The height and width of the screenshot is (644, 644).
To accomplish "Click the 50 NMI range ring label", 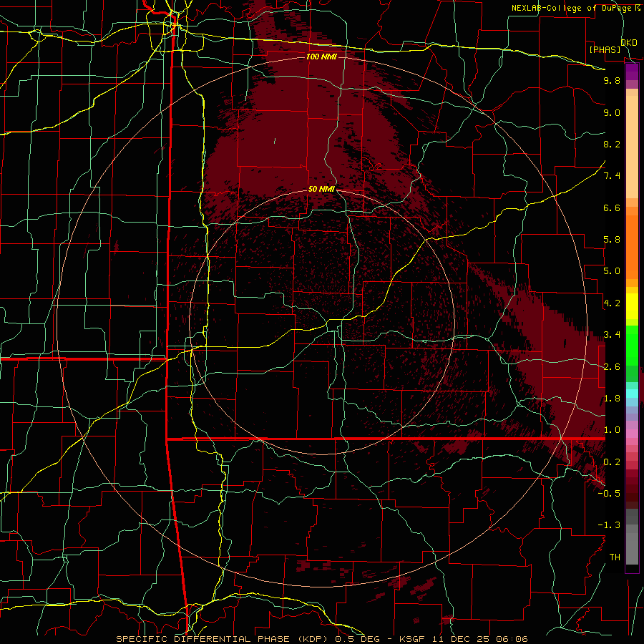I will 321,190.
